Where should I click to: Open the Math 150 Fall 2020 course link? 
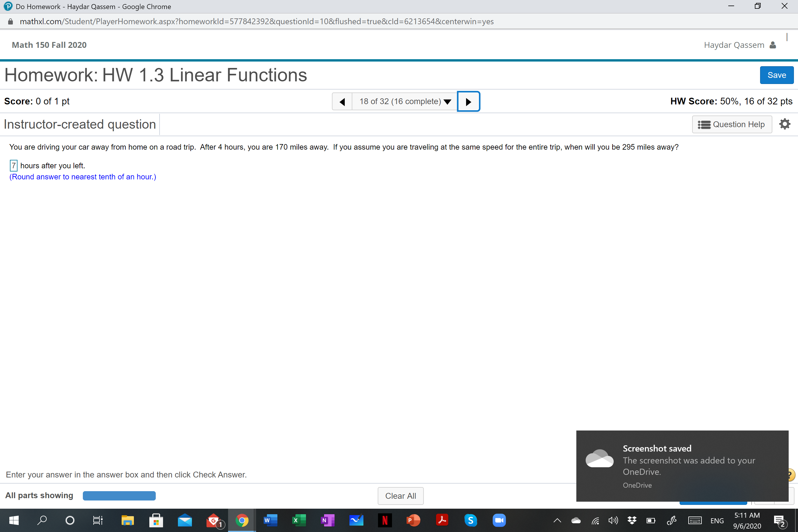[x=49, y=45]
